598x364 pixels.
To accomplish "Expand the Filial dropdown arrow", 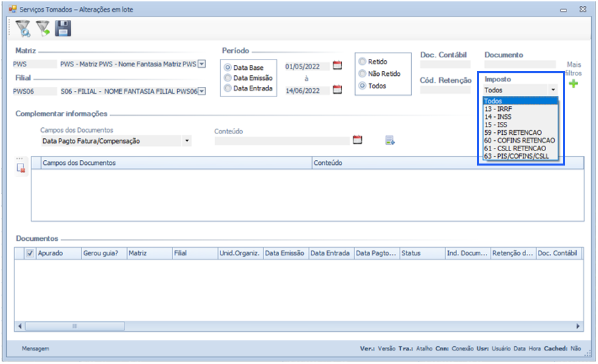I will tap(202, 91).
